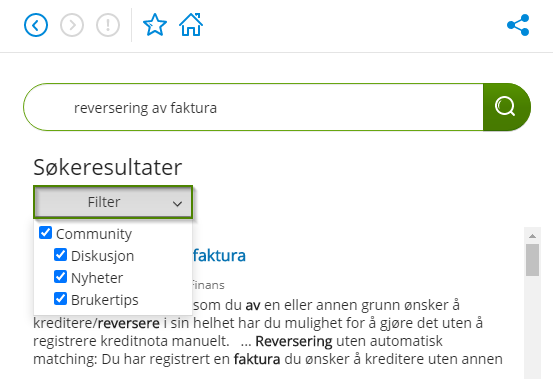Click the exclamation alert circle icon
553x379 pixels.
(108, 25)
